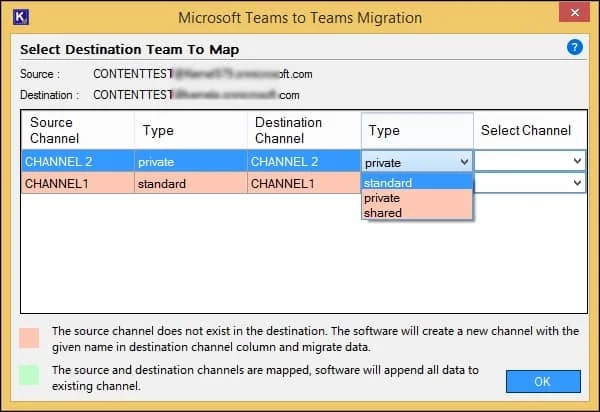Click the pink legend color swatch
600x412 pixels.
coord(29,338)
